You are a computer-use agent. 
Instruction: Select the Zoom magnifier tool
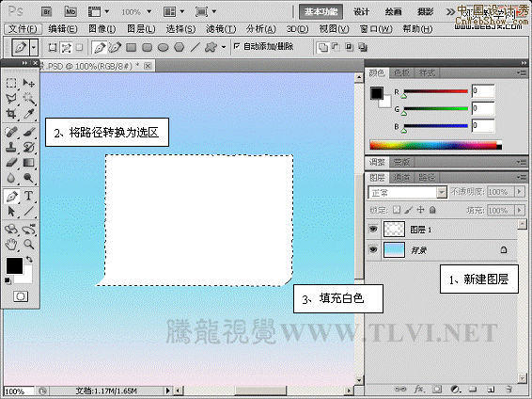pyautogui.click(x=29, y=244)
